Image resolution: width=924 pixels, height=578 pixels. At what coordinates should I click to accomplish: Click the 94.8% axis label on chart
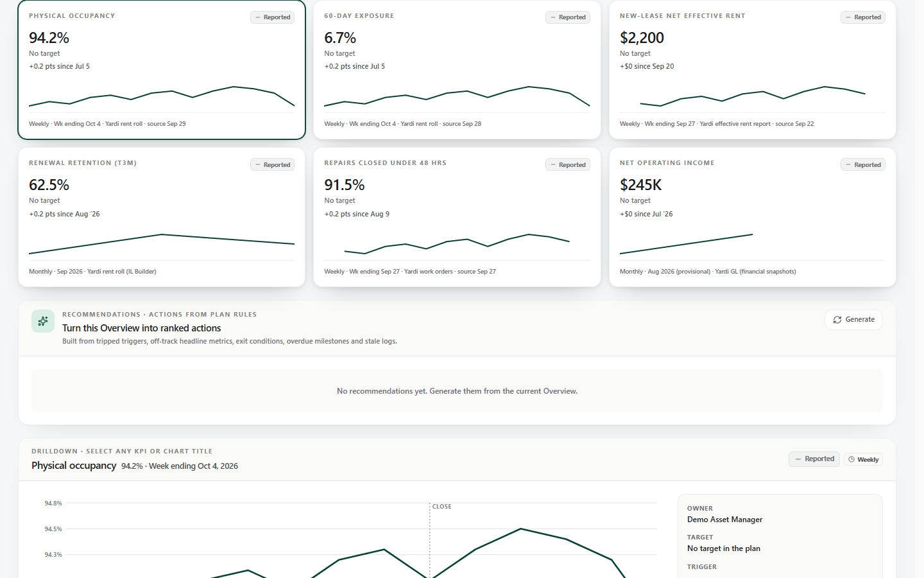point(53,504)
